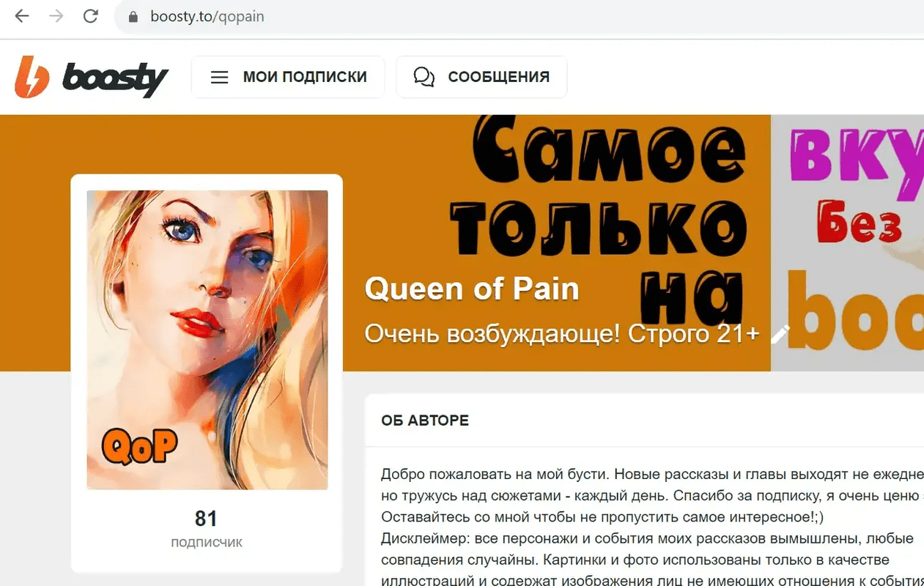Viewport: 924px width, 586px height.
Task: Click the QoP badge on avatar
Action: click(140, 445)
